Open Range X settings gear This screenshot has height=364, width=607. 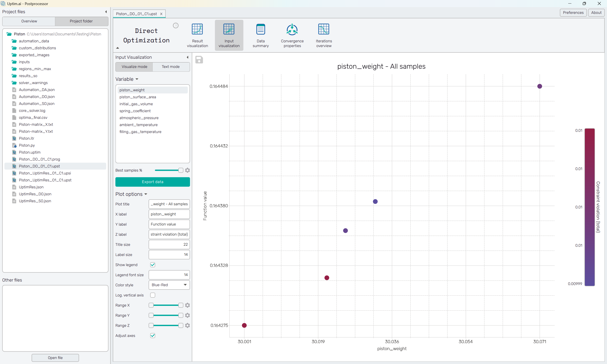point(187,305)
